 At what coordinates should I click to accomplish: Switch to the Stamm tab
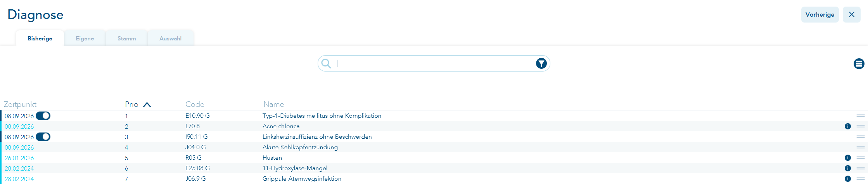tap(127, 38)
